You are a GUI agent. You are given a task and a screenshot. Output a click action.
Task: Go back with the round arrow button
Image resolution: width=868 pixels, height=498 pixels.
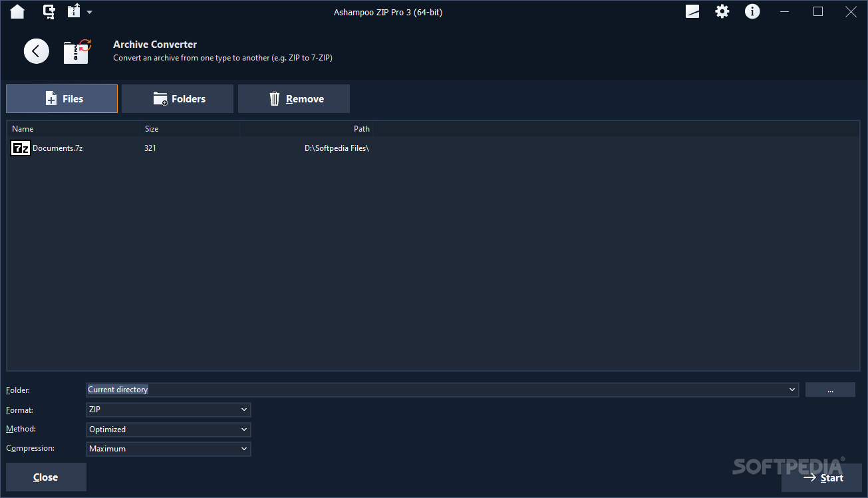[37, 51]
